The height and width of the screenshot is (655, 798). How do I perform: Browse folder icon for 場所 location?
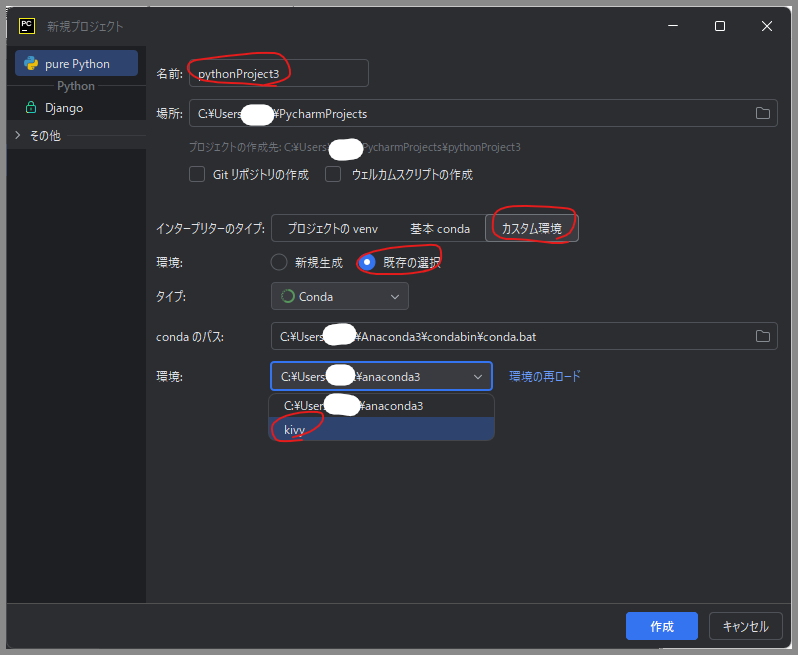[x=762, y=113]
